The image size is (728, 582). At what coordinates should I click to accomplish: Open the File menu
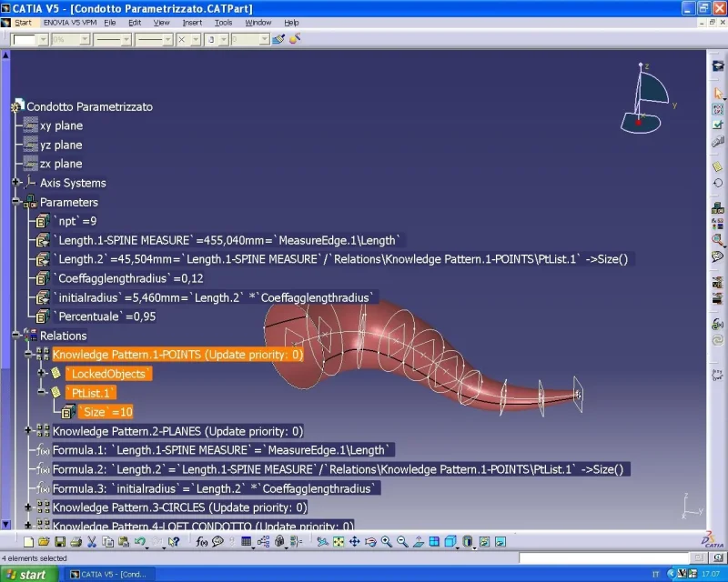(109, 22)
